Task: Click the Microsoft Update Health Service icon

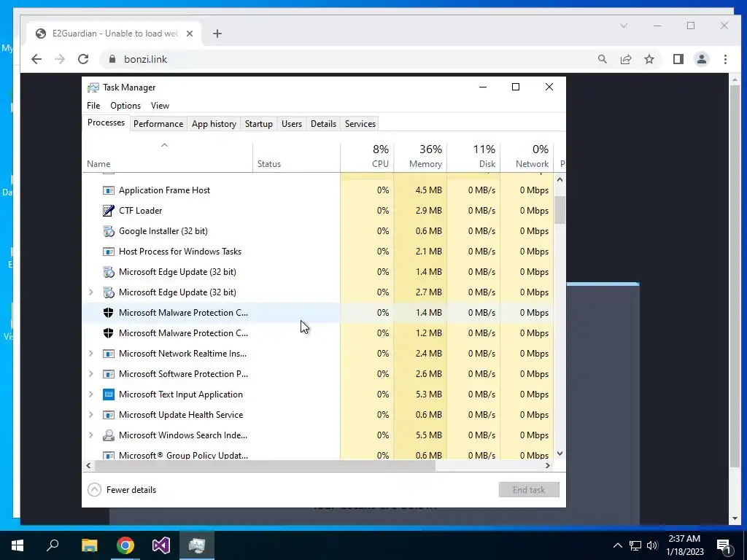Action: [x=109, y=415]
